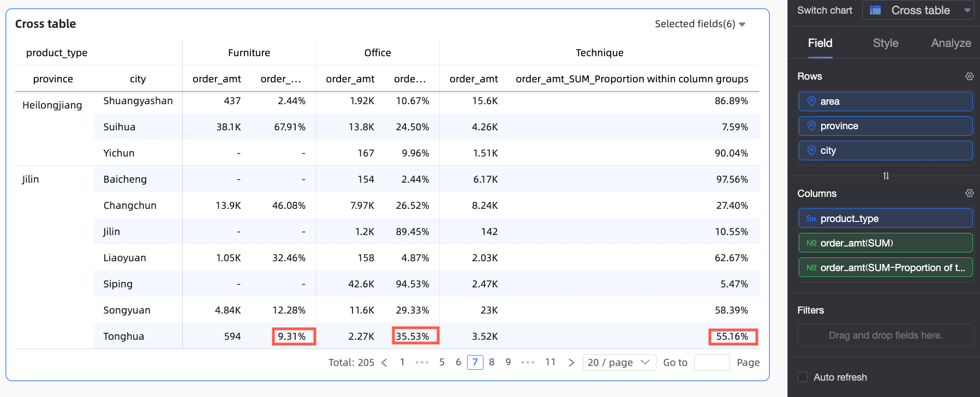Enable the Auto refresh checkbox
Image resolution: width=980 pixels, height=397 pixels.
tap(803, 377)
